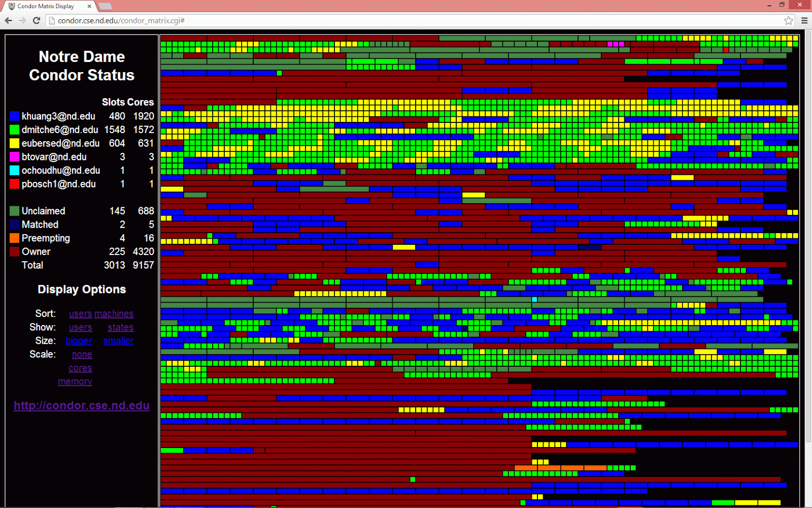Scale the display by memory
This screenshot has width=812, height=508.
coord(75,382)
